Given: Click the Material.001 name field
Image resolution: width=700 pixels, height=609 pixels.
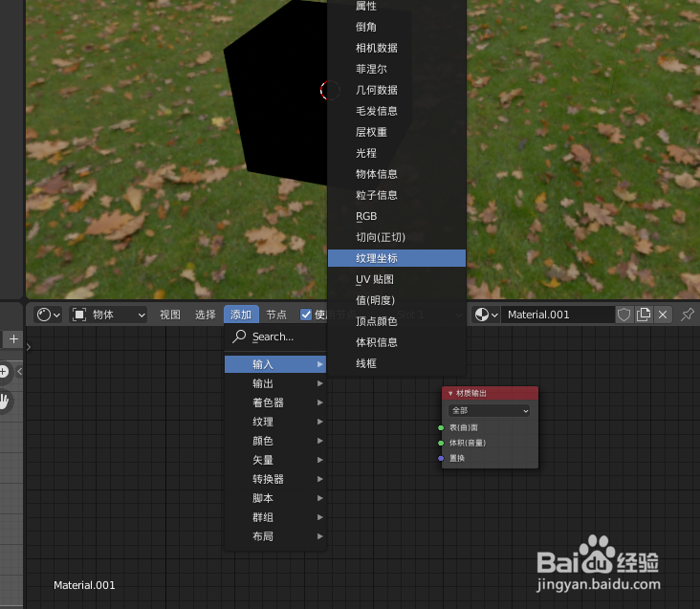Looking at the screenshot, I should 558,315.
